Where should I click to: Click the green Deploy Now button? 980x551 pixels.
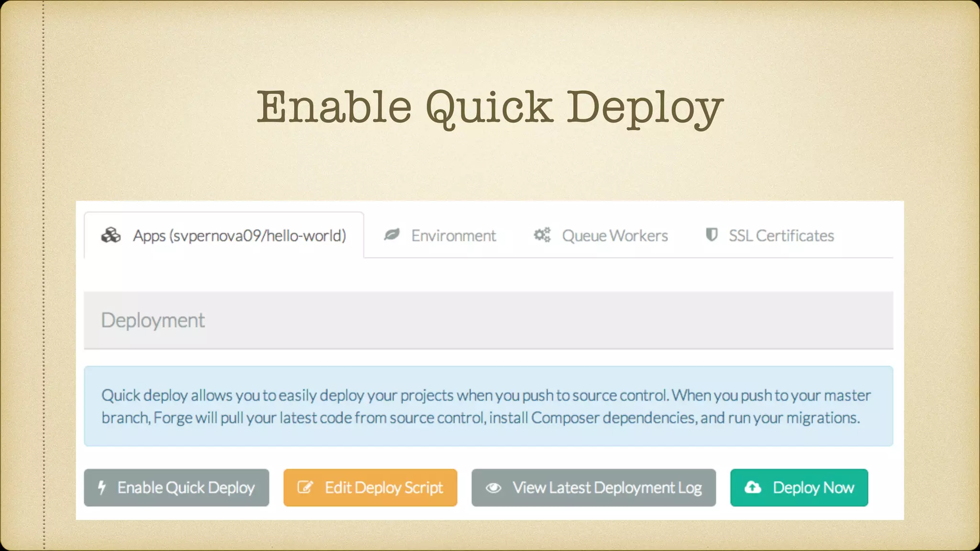coord(799,487)
